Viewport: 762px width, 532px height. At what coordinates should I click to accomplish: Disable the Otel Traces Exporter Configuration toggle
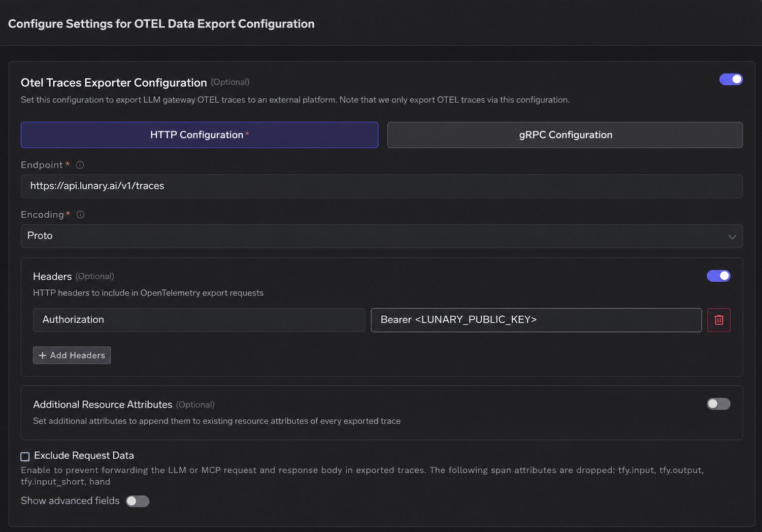click(731, 79)
